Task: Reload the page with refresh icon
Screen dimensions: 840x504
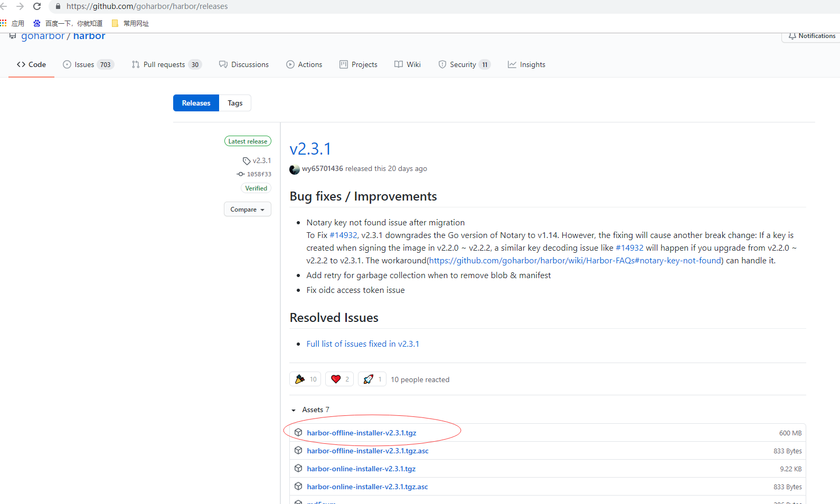Action: tap(37, 6)
